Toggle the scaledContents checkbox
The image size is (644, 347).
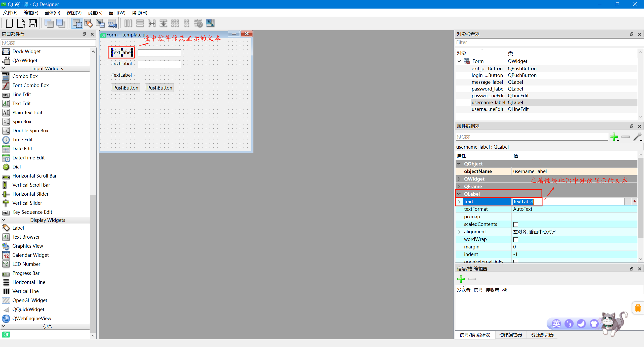pos(516,224)
